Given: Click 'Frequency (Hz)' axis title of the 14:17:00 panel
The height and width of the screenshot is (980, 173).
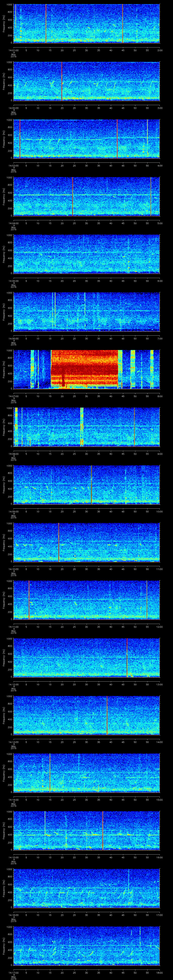Looking at the screenshot, I should [4, 946].
